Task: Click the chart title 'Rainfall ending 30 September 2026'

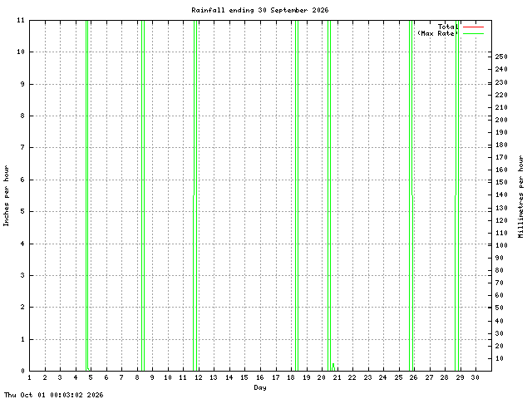Action: 260,10
